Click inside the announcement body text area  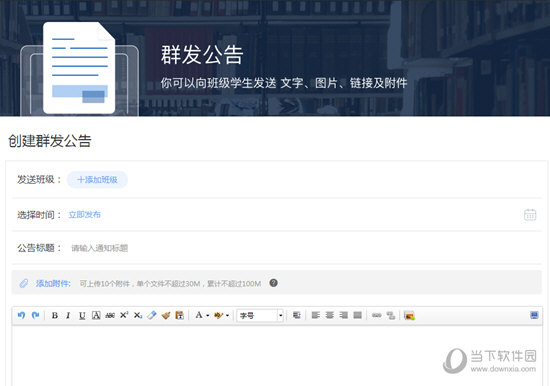click(277, 356)
